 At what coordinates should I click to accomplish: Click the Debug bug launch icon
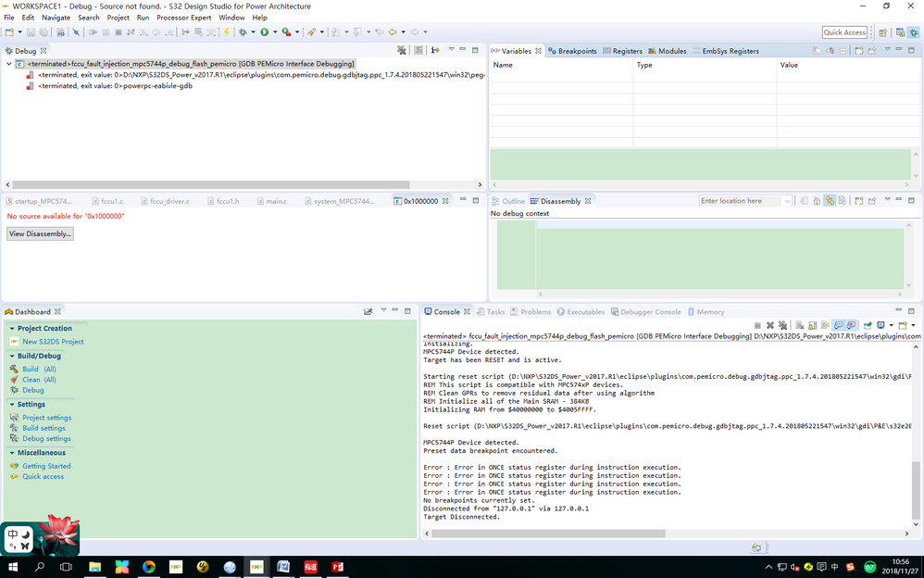coord(243,31)
